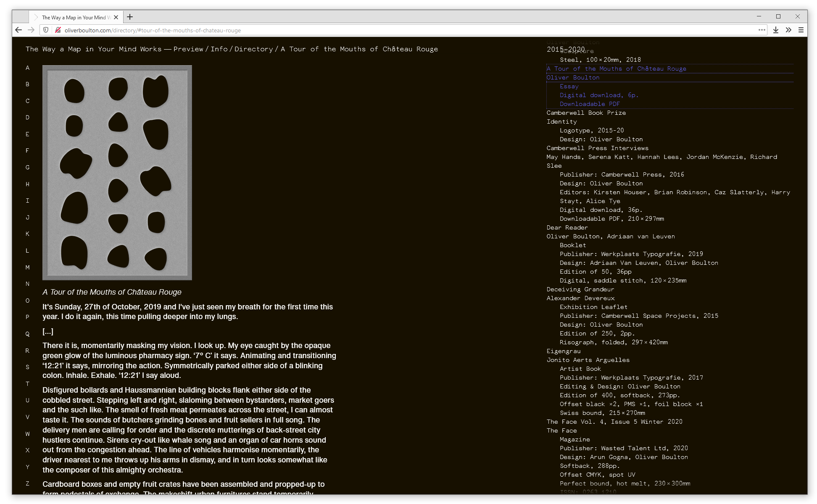Click the downloads arrow icon

[x=776, y=30]
